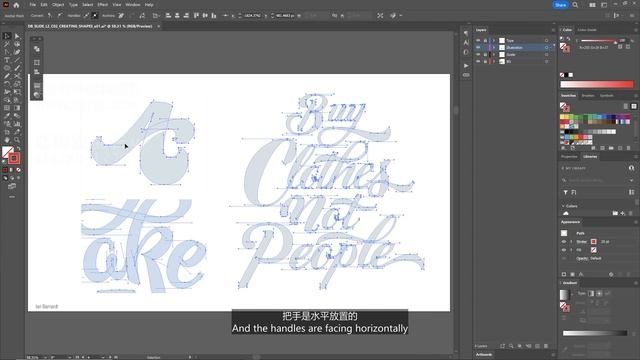The width and height of the screenshot is (640, 360).
Task: Click the Share button
Action: click(x=560, y=5)
